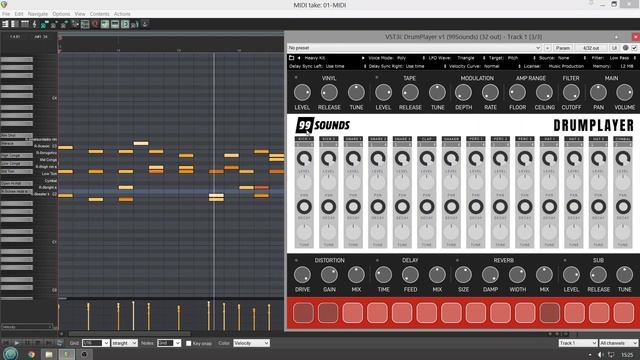Switch to the named notes view icon
640x360 pixels.
(x=15, y=24)
